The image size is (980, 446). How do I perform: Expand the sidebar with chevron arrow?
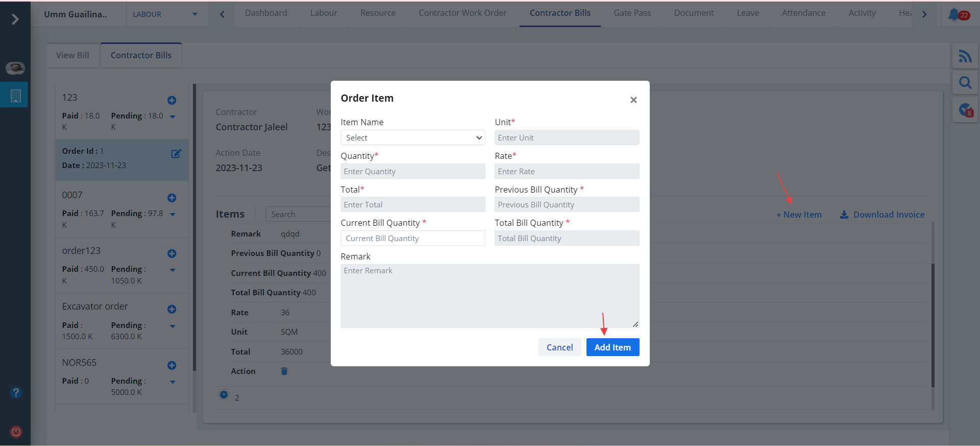15,19
